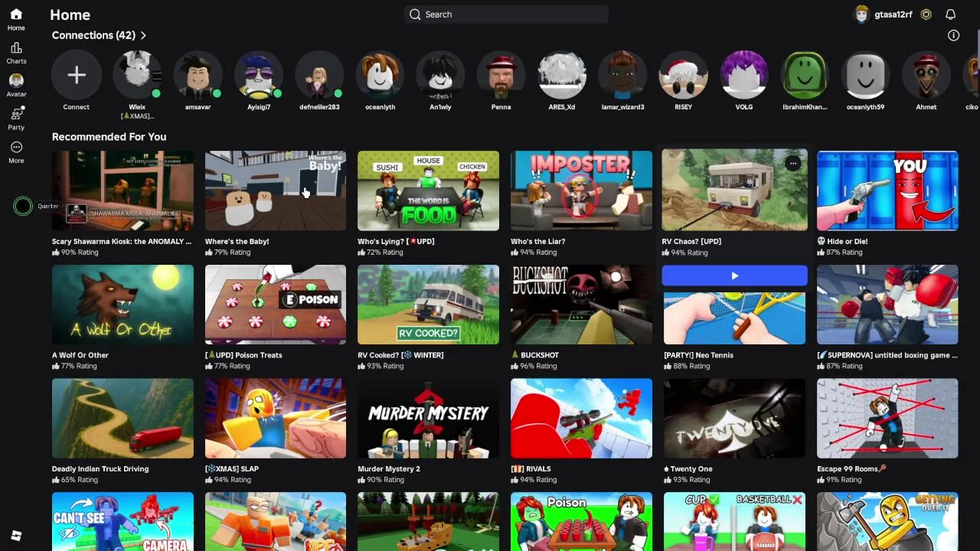Open oceanlyth's avatar in connections
This screenshot has height=551, width=980.
[x=380, y=75]
